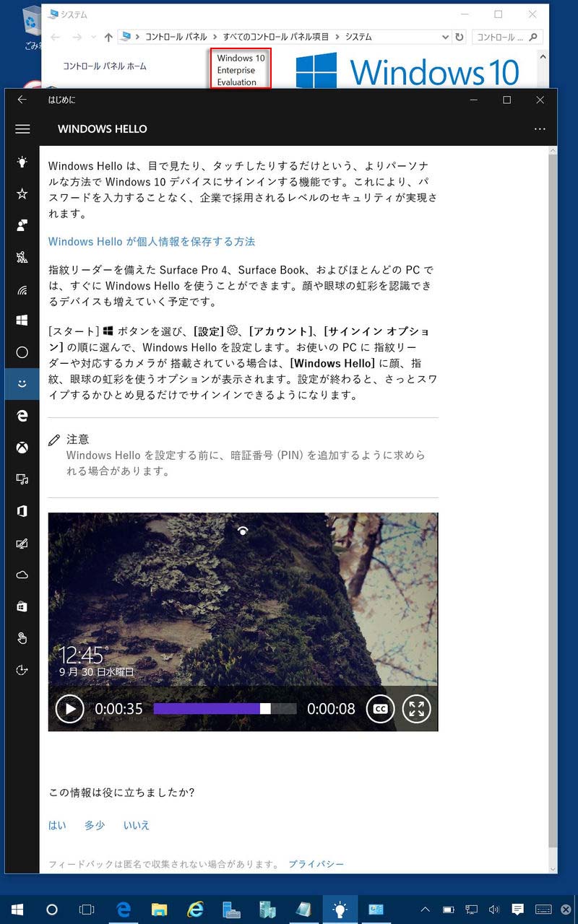Open the touch keyboard from the tray
578x924 pixels.
[543, 910]
